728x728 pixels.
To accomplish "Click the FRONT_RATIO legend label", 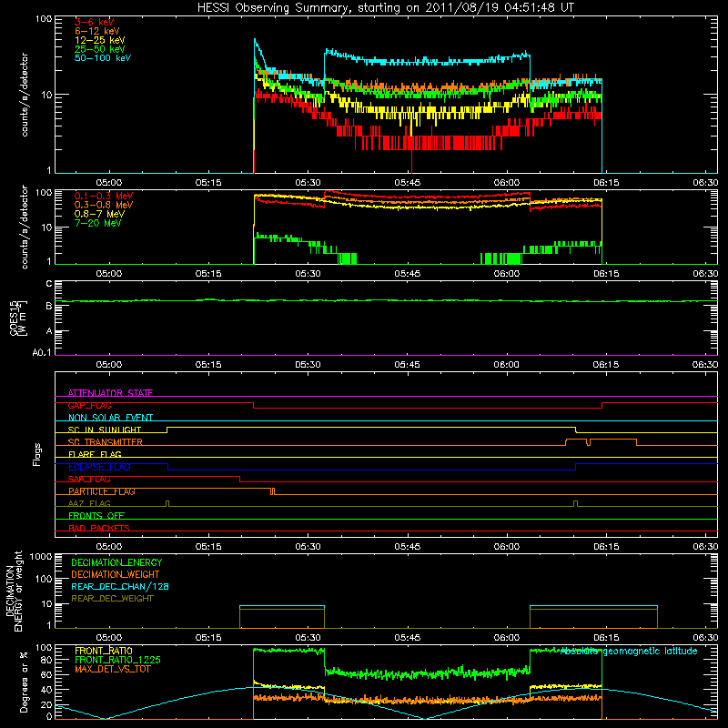I will click(104, 651).
